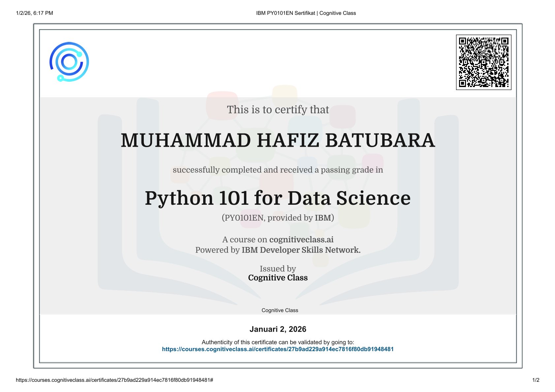Click the date 'Januari 2, 2026'
Screen dimensions: 555x392
pos(278,329)
